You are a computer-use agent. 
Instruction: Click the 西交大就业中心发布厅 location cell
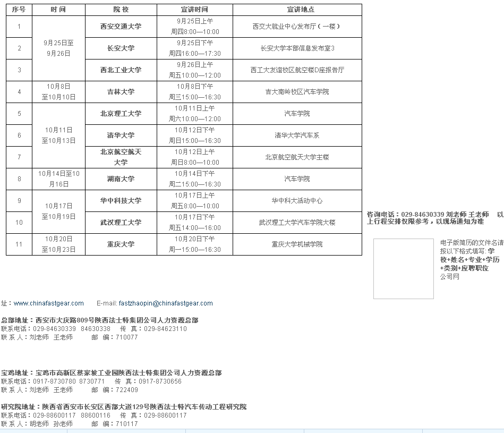click(x=297, y=26)
